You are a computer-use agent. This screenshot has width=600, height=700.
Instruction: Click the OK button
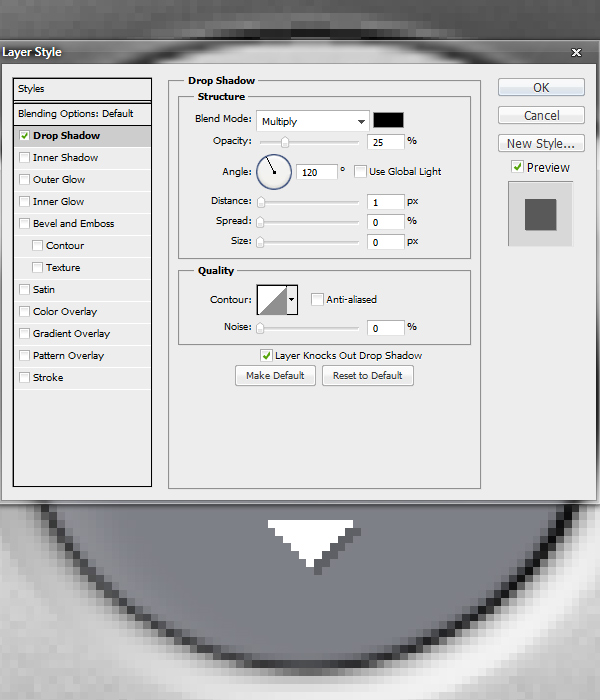tap(541, 88)
